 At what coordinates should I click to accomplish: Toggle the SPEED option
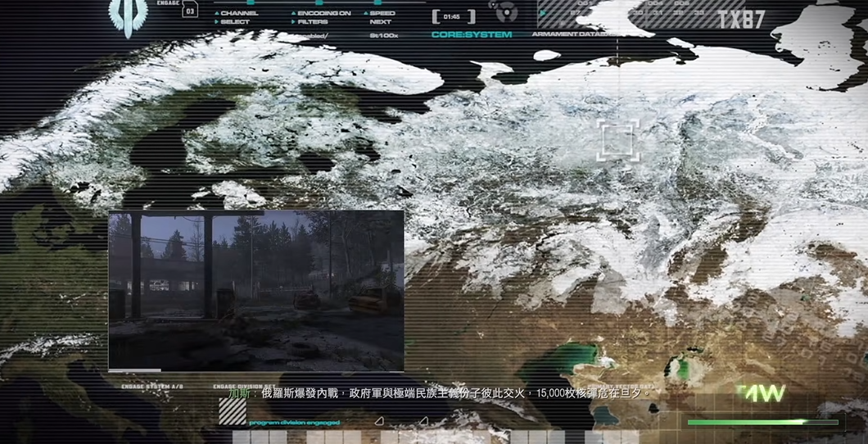(382, 14)
